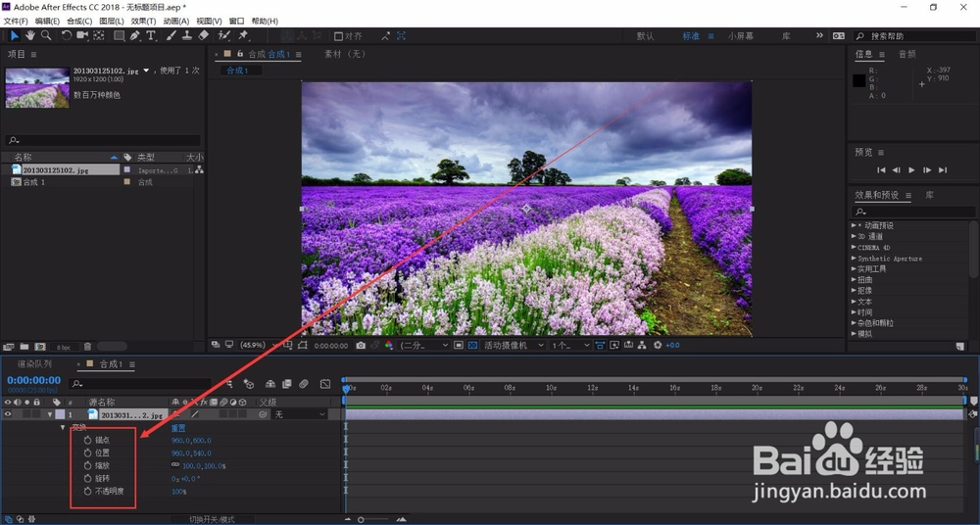Open the 窗口 menu
Screen dimensions: 980x525
tap(237, 21)
